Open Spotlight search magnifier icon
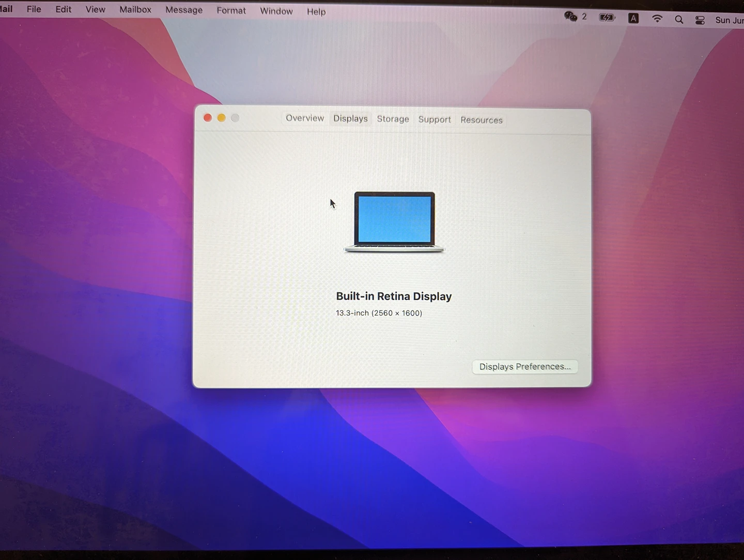This screenshot has height=560, width=744. click(x=679, y=20)
